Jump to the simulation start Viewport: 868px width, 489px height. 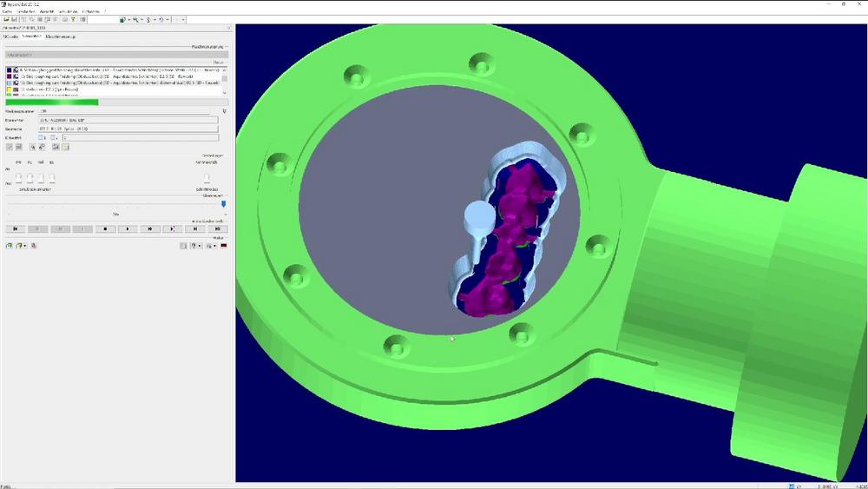pos(15,229)
